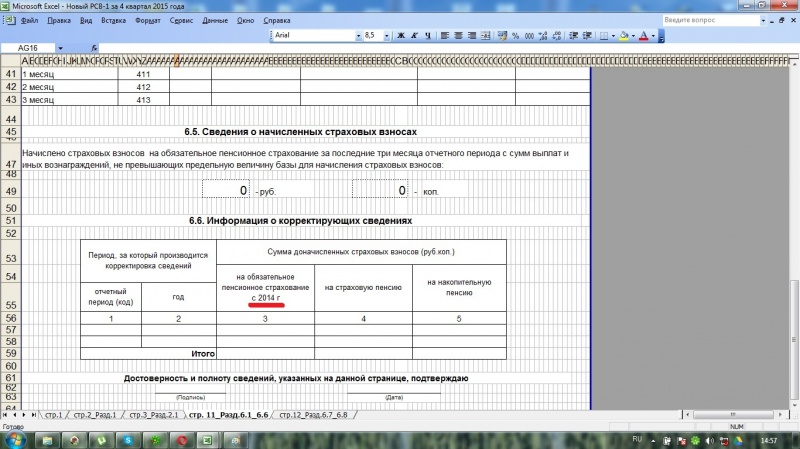
Task: Open the Данные menu
Action: [x=215, y=20]
